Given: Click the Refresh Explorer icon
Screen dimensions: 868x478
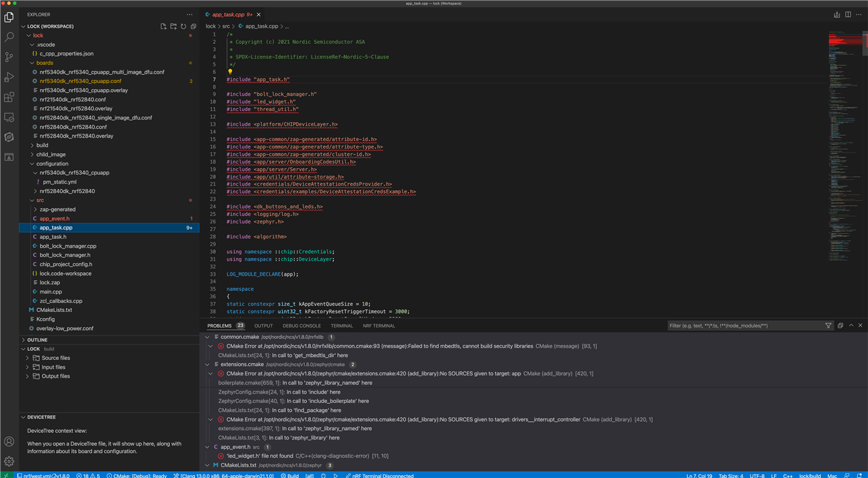Looking at the screenshot, I should click(x=183, y=26).
